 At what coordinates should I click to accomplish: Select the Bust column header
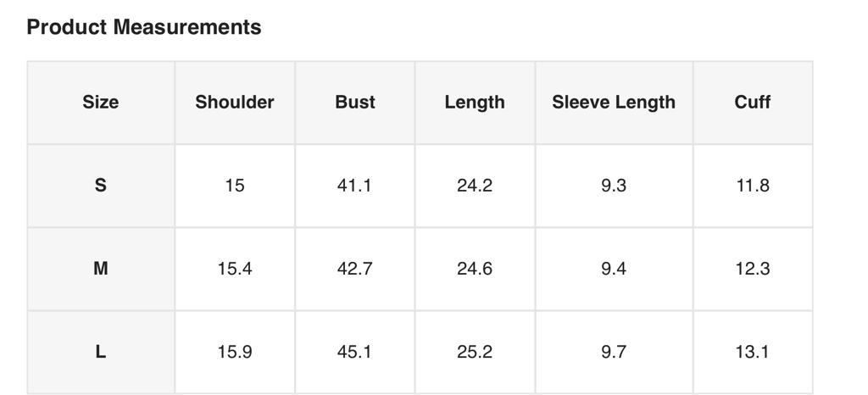[x=354, y=103]
